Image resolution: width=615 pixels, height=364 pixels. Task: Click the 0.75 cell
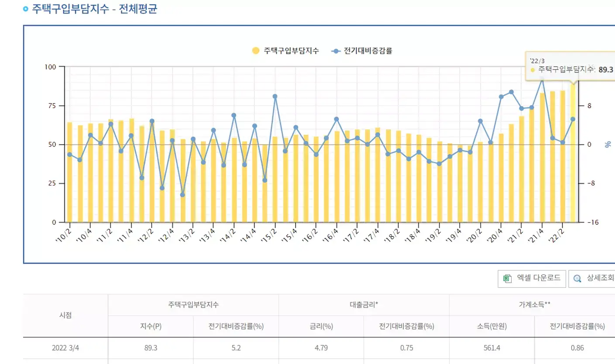[406, 348]
